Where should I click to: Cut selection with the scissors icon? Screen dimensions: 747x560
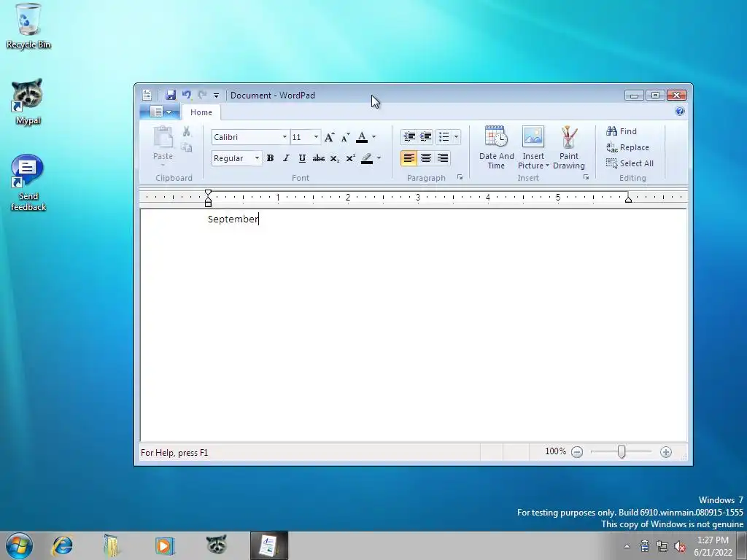click(187, 131)
